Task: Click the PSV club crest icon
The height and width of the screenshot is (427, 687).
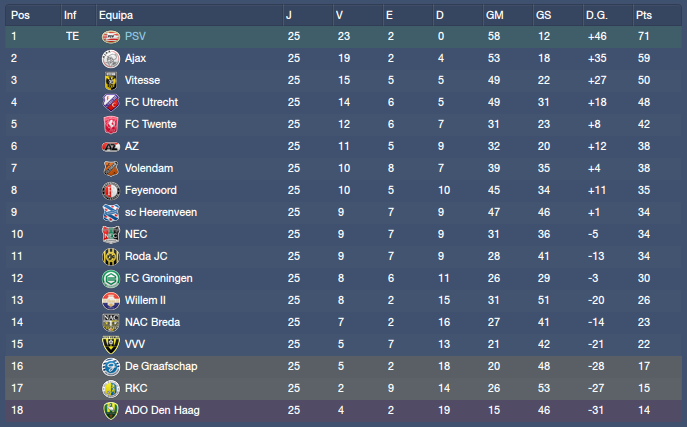Action: (x=110, y=36)
